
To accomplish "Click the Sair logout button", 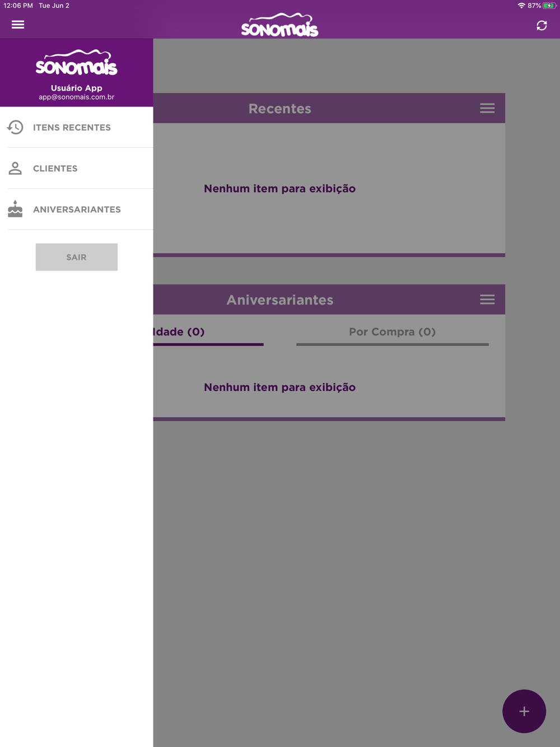I will [x=77, y=257].
